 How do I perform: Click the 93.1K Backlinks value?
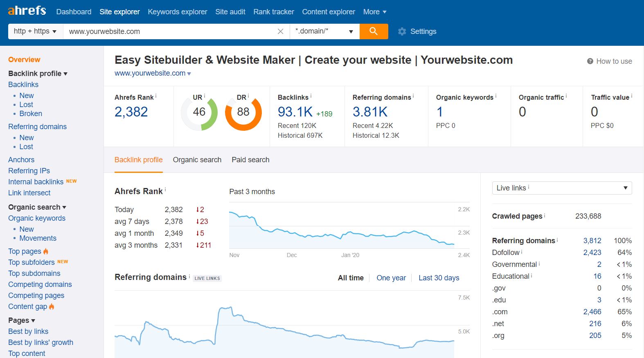click(295, 112)
